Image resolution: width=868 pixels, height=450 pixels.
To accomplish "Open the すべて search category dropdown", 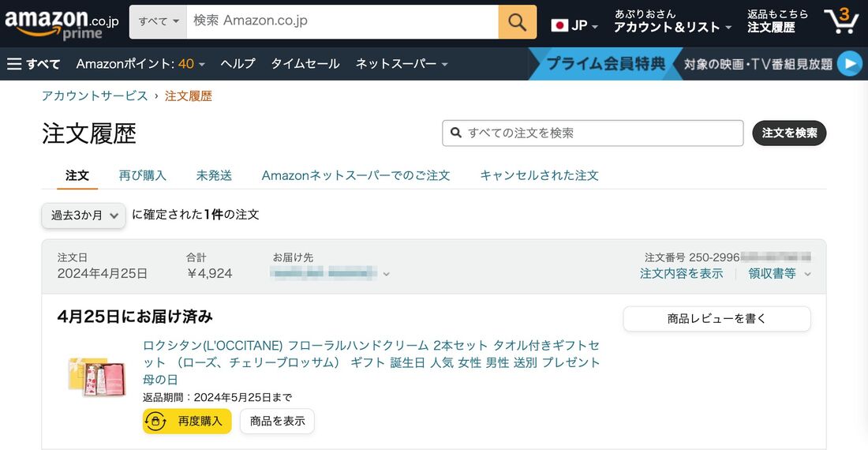I will 159,21.
